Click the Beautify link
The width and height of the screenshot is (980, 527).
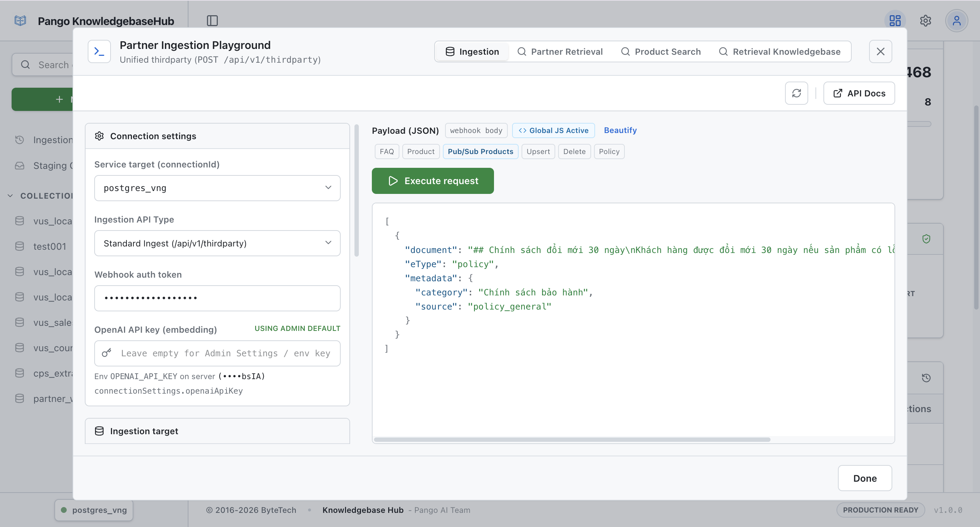[x=620, y=130]
